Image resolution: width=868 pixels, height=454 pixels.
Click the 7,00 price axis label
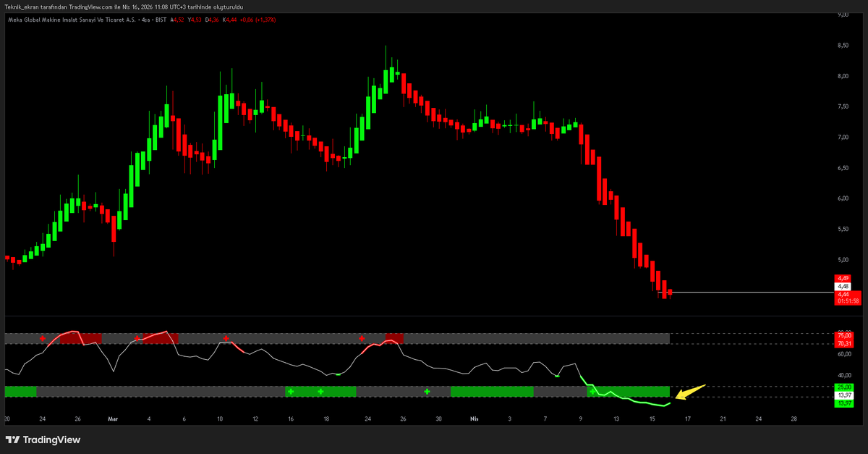pyautogui.click(x=843, y=137)
